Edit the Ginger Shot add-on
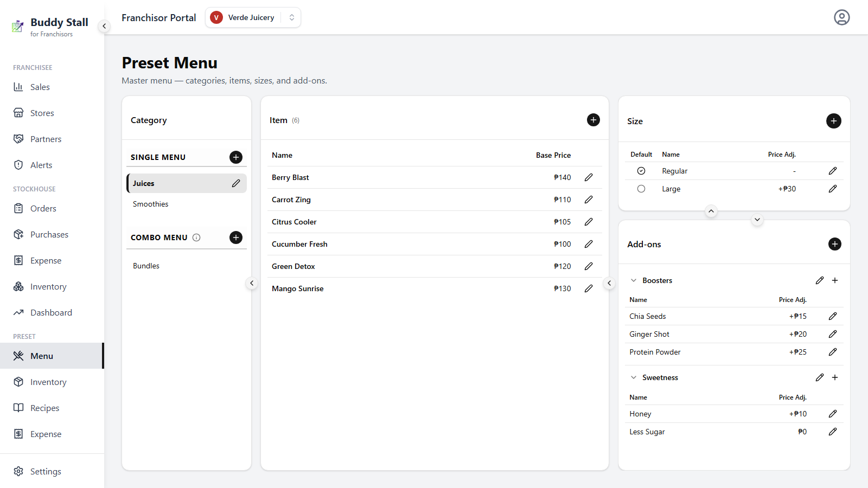The image size is (868, 488). 833,334
